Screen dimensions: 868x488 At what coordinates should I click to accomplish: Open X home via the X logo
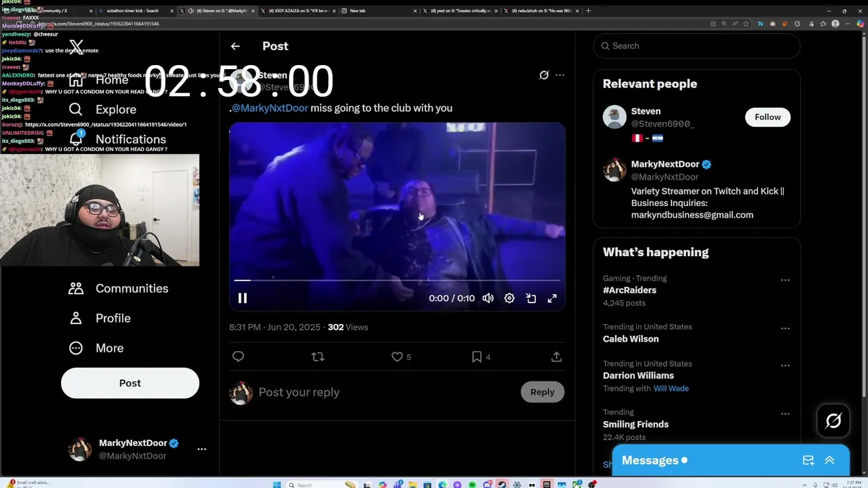coord(76,47)
